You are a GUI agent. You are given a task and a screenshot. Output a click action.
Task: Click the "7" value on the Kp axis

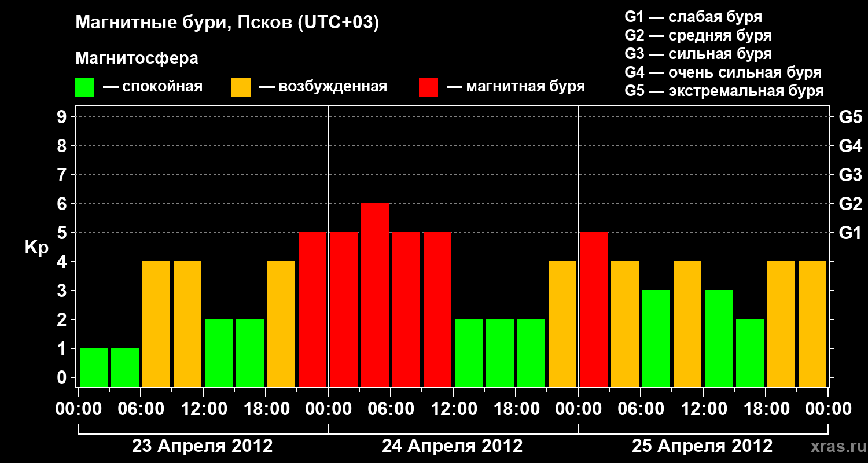tap(63, 175)
